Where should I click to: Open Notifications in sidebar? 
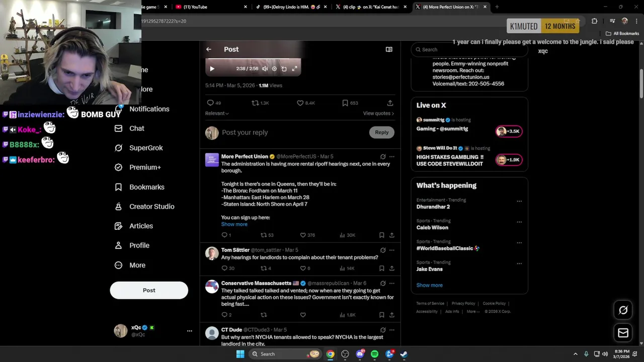(142, 109)
